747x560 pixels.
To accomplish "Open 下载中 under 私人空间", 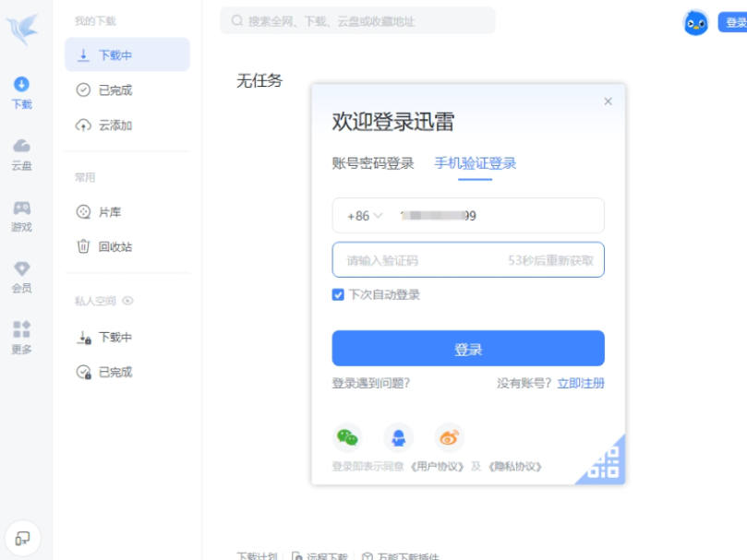I will point(127,338).
